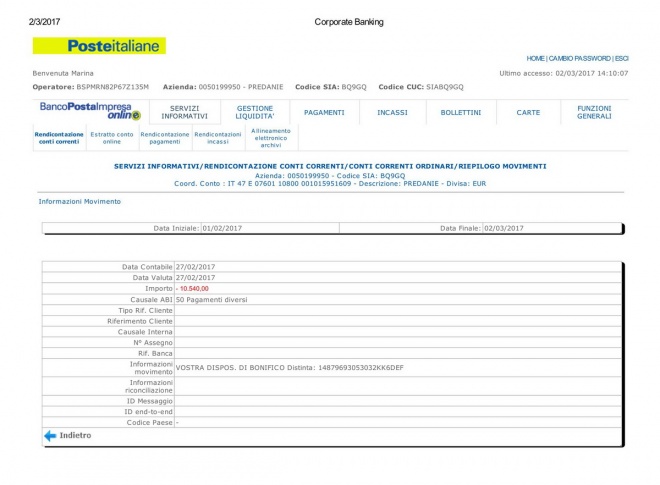Open the SERVIZI INFORMATIVI menu

(184, 112)
